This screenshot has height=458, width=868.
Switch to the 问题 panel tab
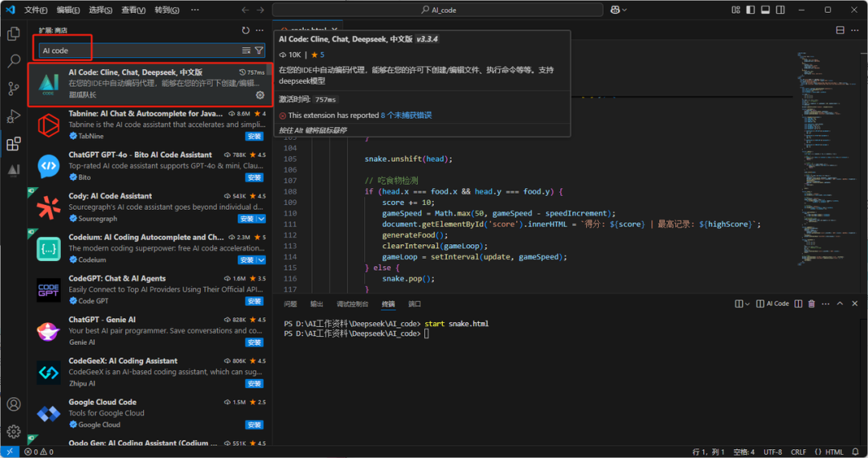pos(291,305)
